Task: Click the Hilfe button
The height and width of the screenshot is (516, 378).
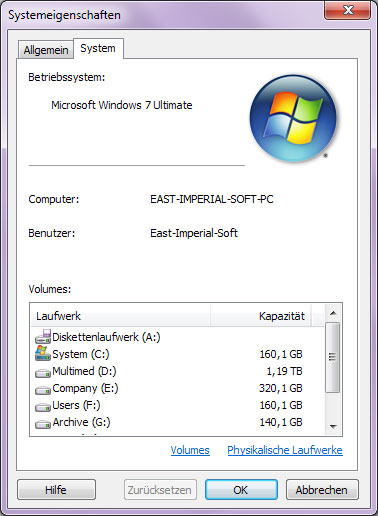Action: (x=56, y=490)
